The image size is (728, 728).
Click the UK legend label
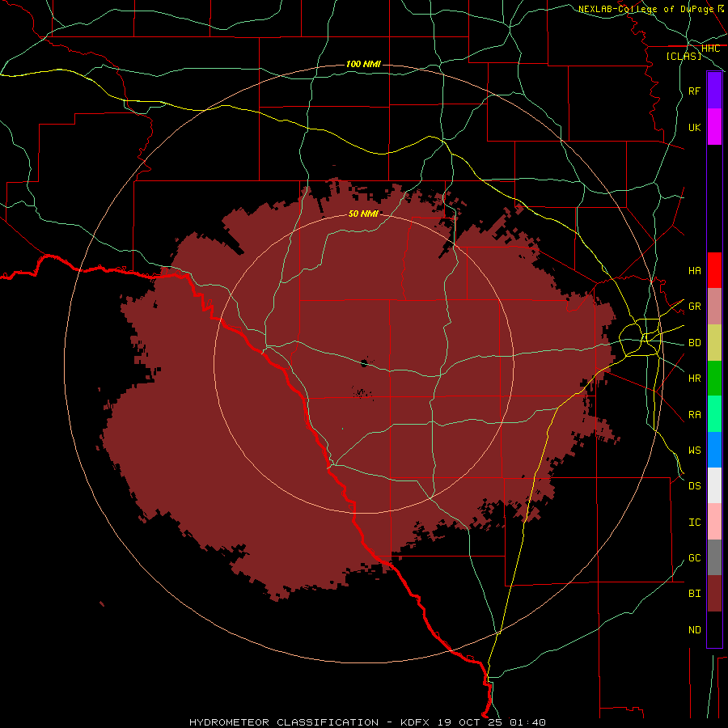click(x=694, y=127)
